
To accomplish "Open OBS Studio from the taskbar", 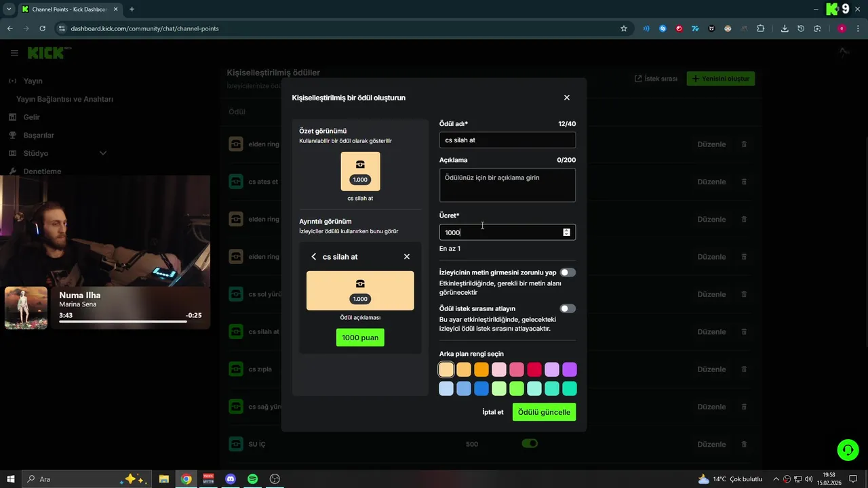I will (x=275, y=479).
